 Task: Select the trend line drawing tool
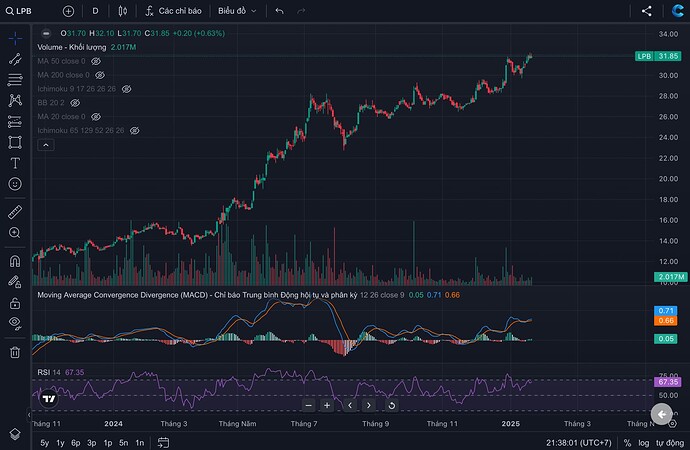click(x=15, y=59)
